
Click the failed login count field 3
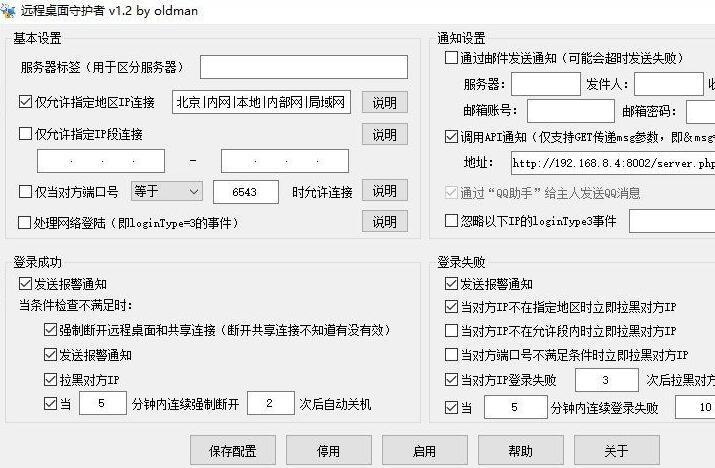click(x=606, y=380)
